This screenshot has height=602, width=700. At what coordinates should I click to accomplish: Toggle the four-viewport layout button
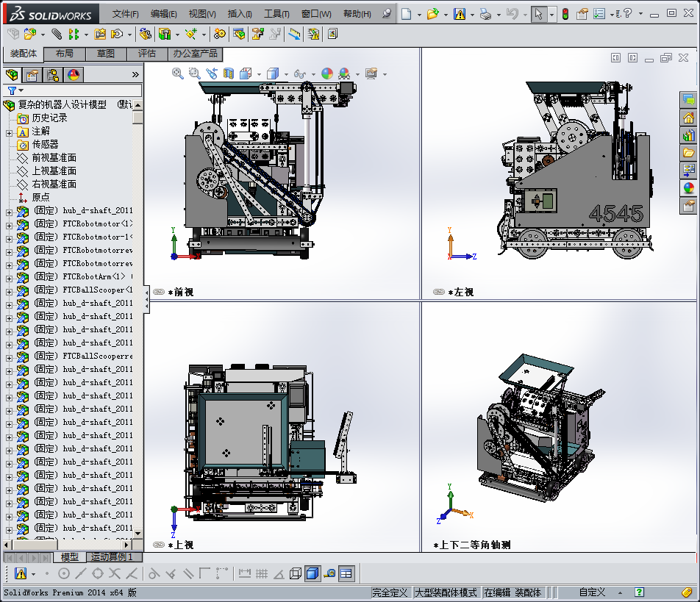pyautogui.click(x=346, y=573)
